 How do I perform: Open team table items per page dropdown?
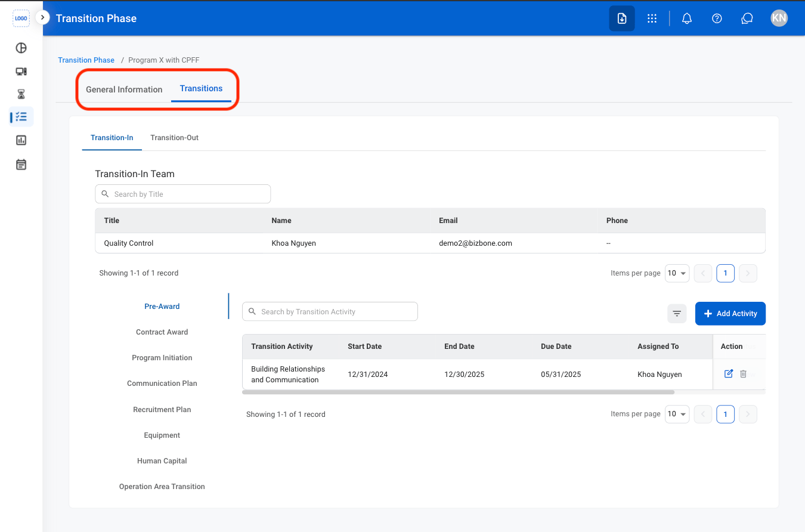pyautogui.click(x=677, y=273)
